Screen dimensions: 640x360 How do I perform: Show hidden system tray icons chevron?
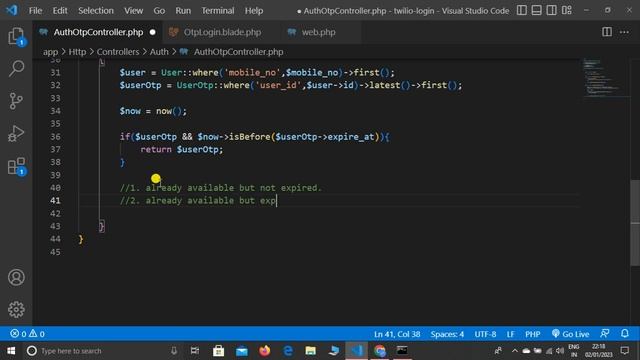[514, 351]
